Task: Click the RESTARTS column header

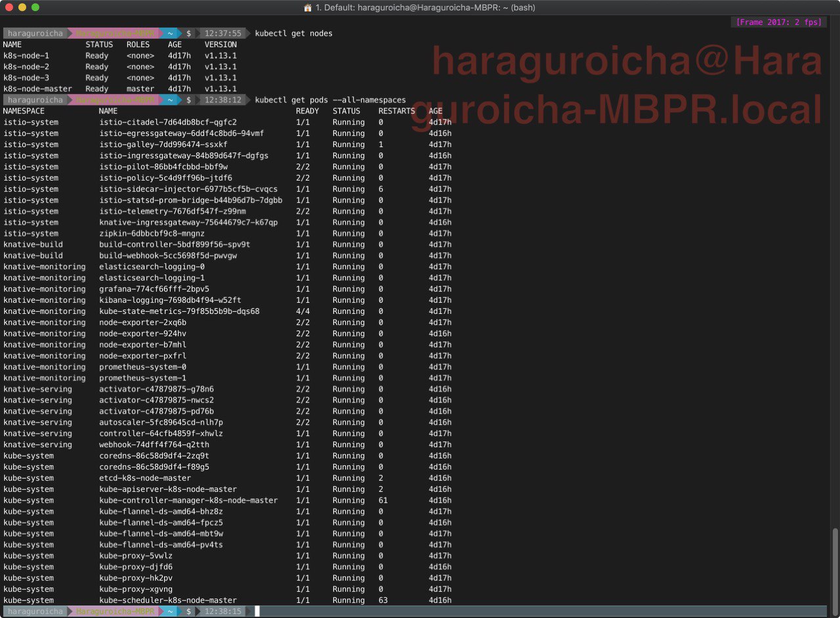Action: click(396, 111)
